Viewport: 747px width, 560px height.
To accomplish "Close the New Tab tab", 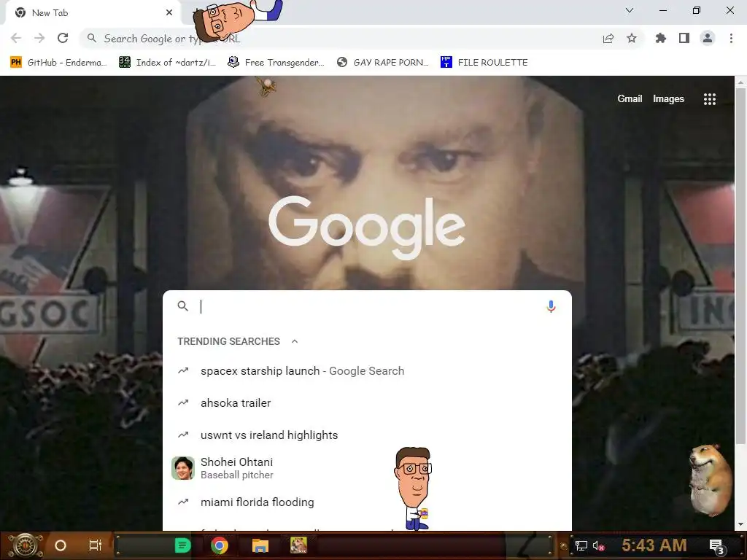I will tap(169, 12).
